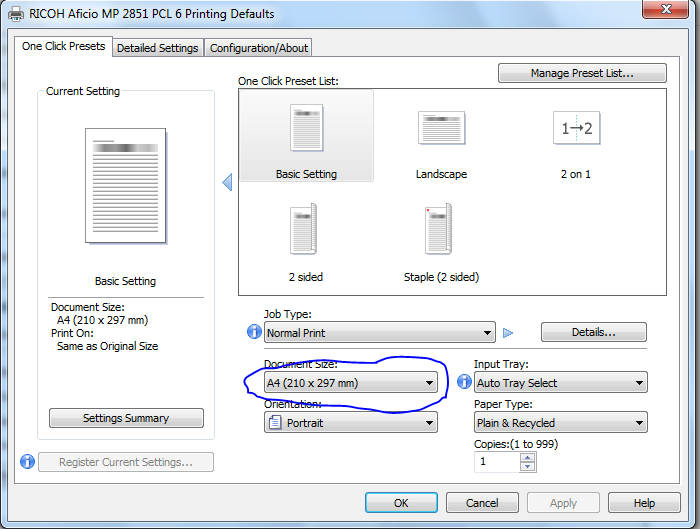Select the Staple (2 sided) preset
This screenshot has width=700, height=529.
pos(440,231)
